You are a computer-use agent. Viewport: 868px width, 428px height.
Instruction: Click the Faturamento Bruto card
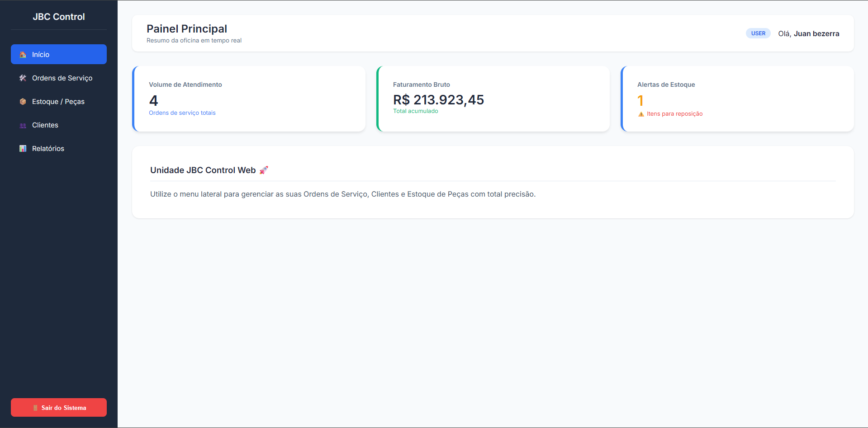[493, 99]
